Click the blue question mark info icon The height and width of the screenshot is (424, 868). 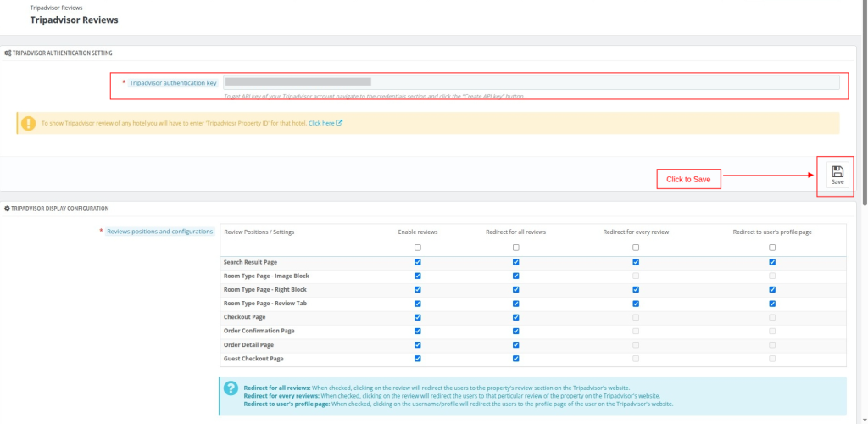tap(231, 388)
